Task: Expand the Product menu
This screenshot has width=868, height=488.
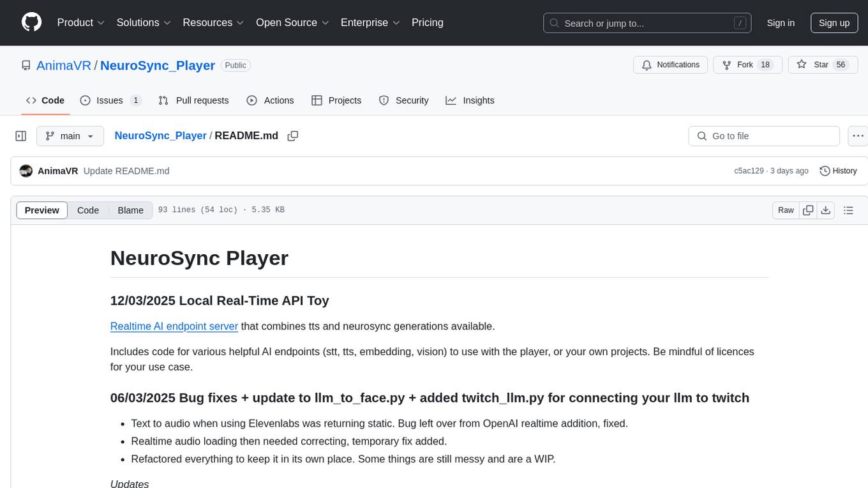Action: click(81, 22)
